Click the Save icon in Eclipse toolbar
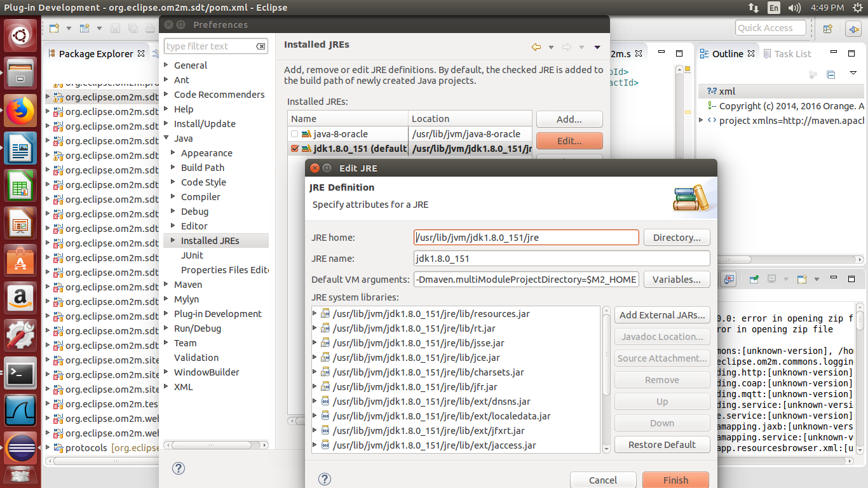This screenshot has height=488, width=868. tap(115, 28)
